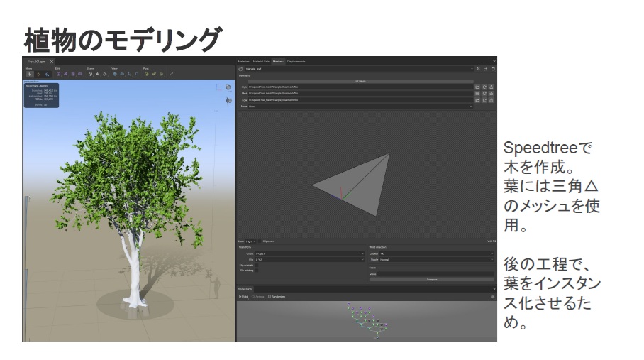Click the navigation gizmo in viewport corner
Viewport: 644px width, 360px height.
[x=228, y=88]
